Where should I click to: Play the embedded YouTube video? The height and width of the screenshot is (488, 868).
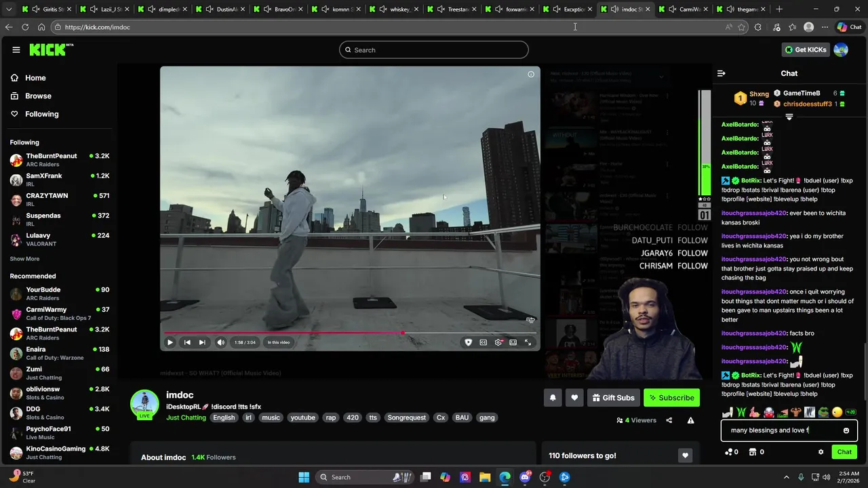[170, 342]
